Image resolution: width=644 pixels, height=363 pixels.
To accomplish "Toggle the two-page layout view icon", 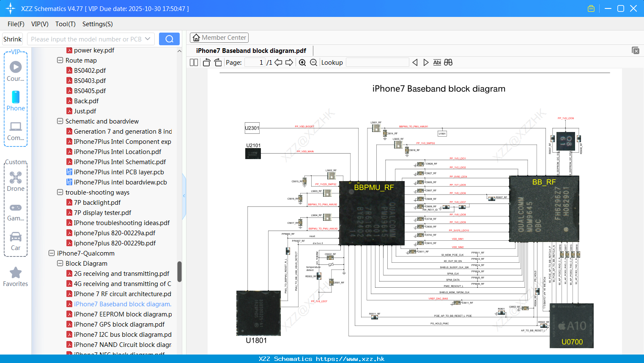I will coord(194,63).
